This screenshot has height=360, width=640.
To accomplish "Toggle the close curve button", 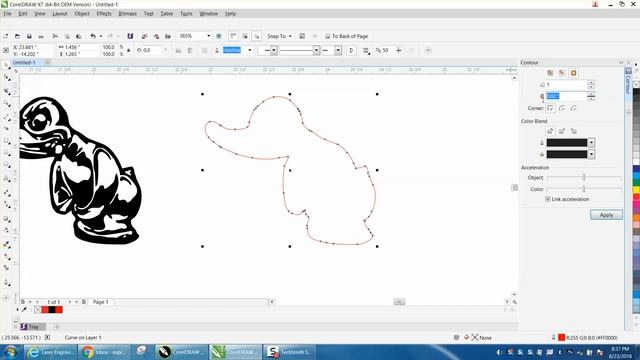I will click(x=351, y=50).
